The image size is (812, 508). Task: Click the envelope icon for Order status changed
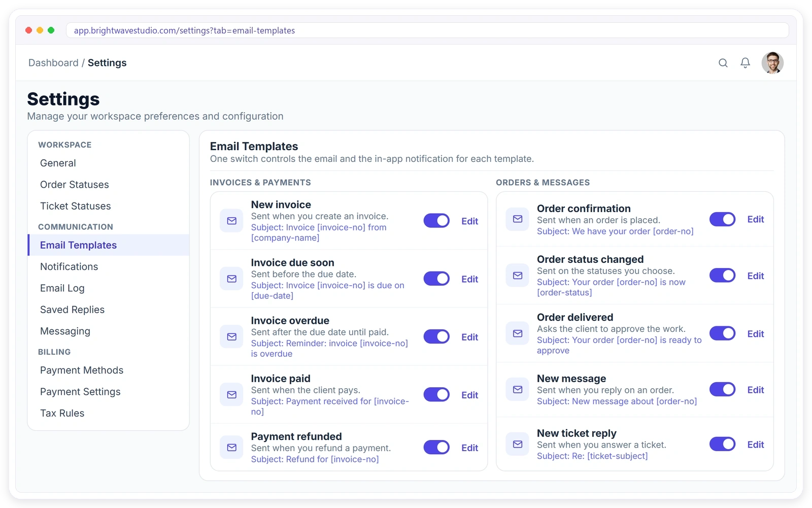(x=518, y=276)
